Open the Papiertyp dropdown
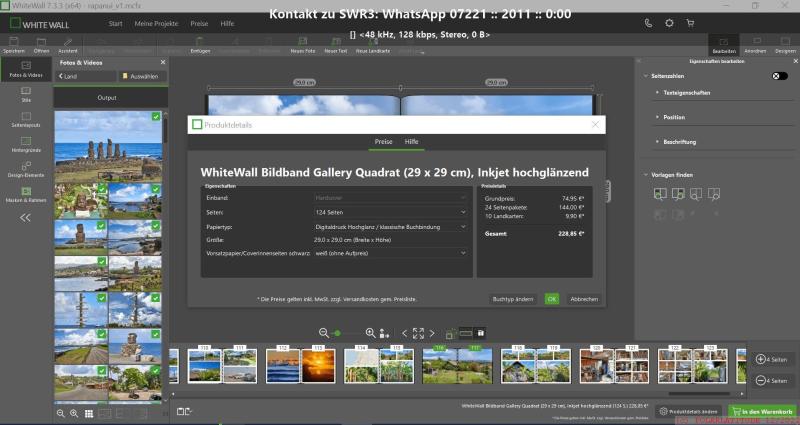Image resolution: width=800 pixels, height=425 pixels. (390, 227)
